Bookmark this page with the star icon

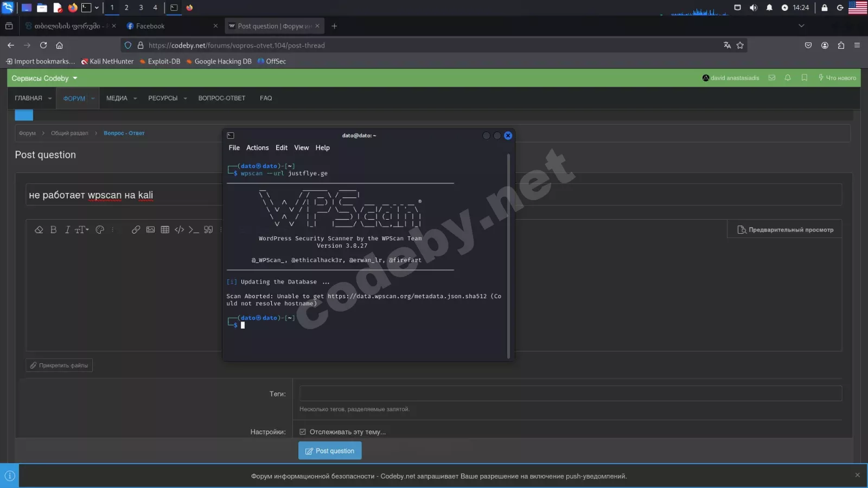(x=740, y=46)
